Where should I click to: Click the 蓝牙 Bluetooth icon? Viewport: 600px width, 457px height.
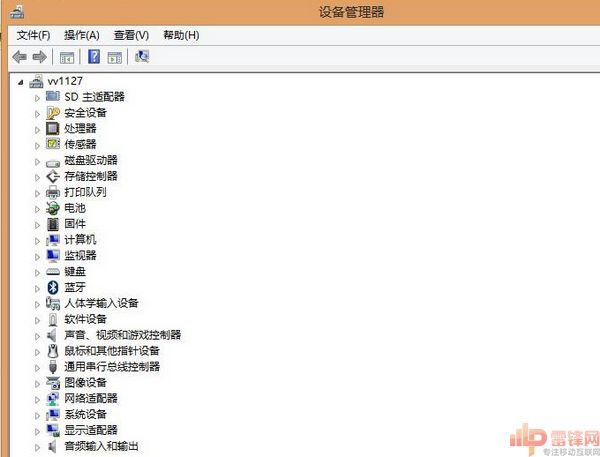tap(53, 287)
